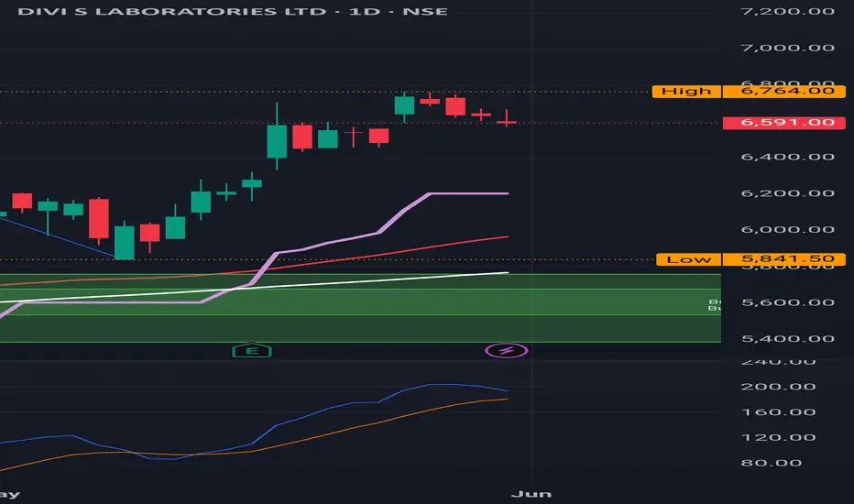854x504 pixels.
Task: Click the orange indicator signal line end
Action: 506,400
